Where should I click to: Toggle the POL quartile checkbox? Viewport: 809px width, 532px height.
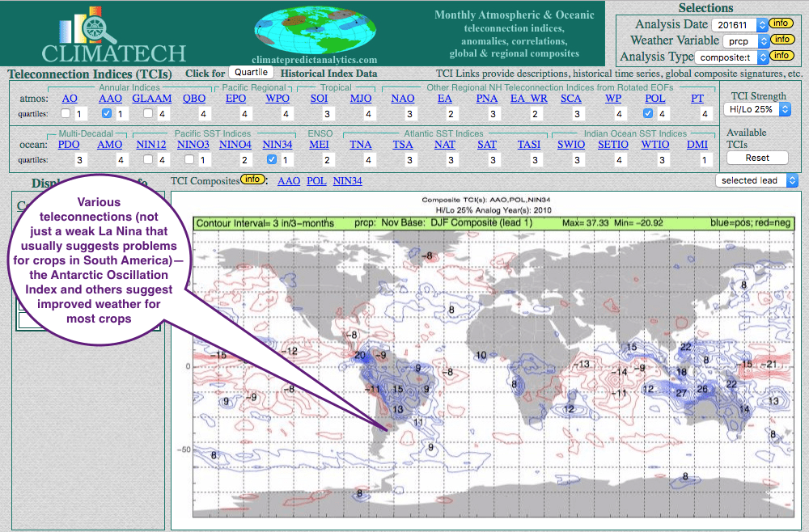tap(648, 114)
